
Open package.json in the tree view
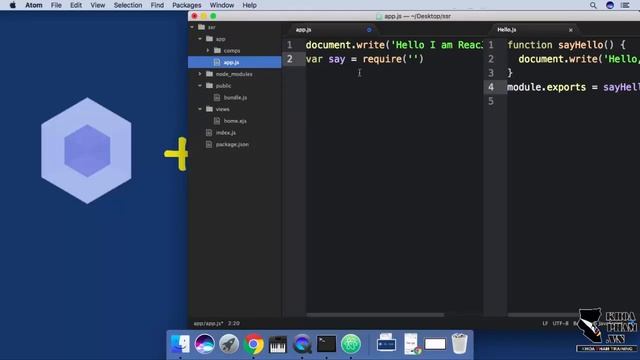click(232, 144)
